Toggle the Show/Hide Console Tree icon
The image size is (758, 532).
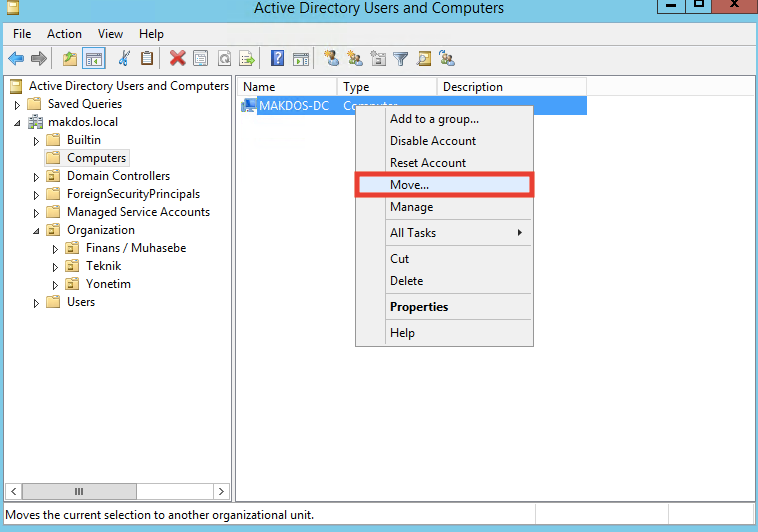point(94,59)
